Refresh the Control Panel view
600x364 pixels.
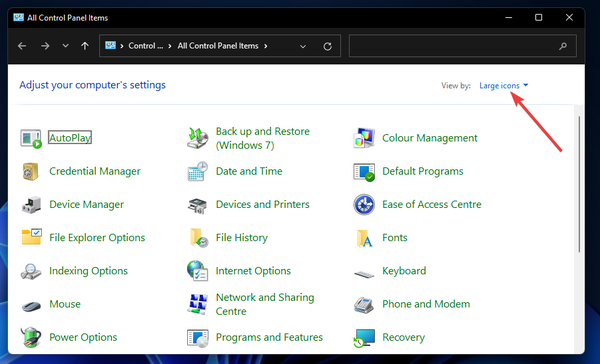tap(328, 46)
